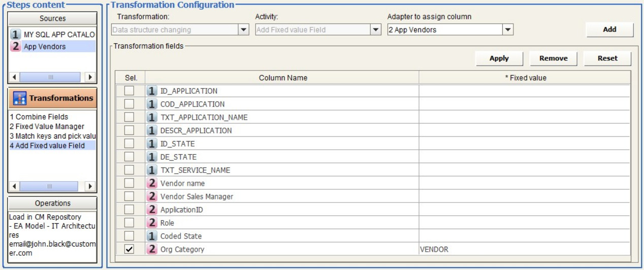
Task: Open the Activity dropdown list
Action: click(376, 30)
